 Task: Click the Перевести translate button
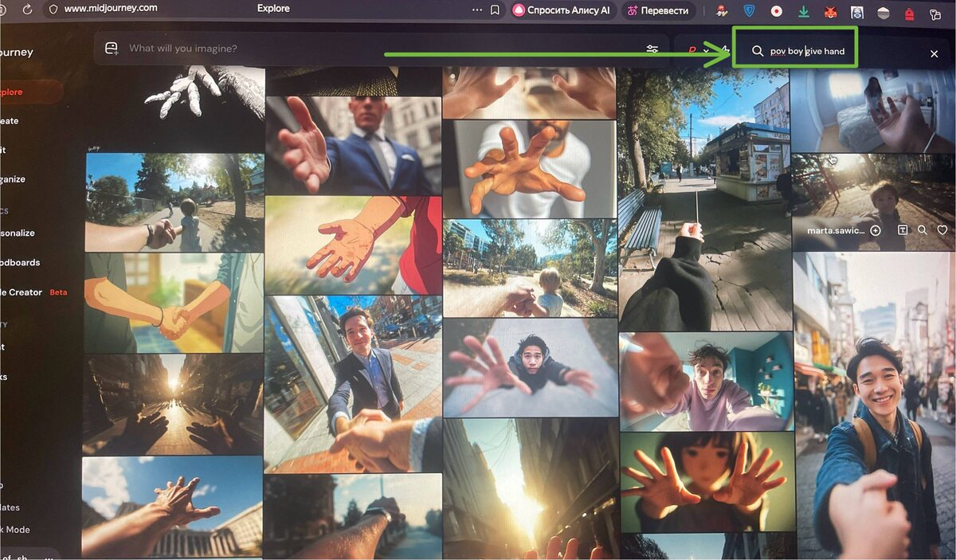click(658, 10)
